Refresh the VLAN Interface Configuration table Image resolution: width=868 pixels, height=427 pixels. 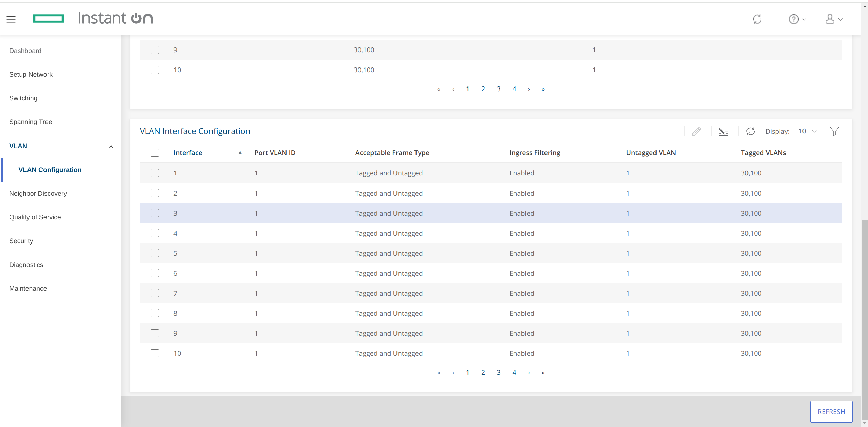(750, 131)
